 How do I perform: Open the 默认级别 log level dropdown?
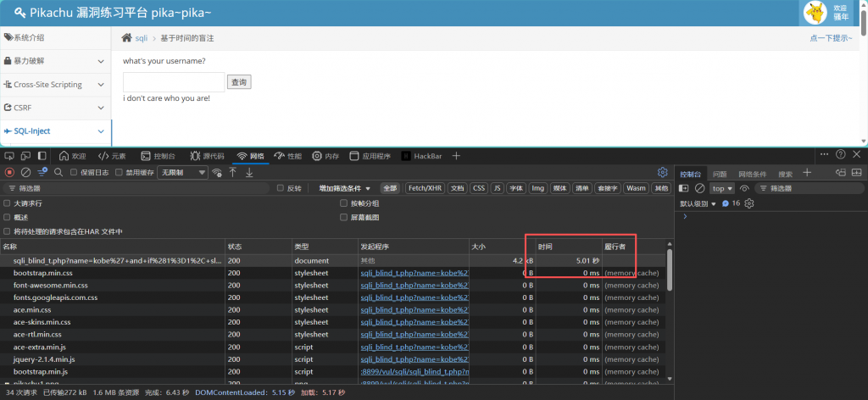pyautogui.click(x=698, y=203)
